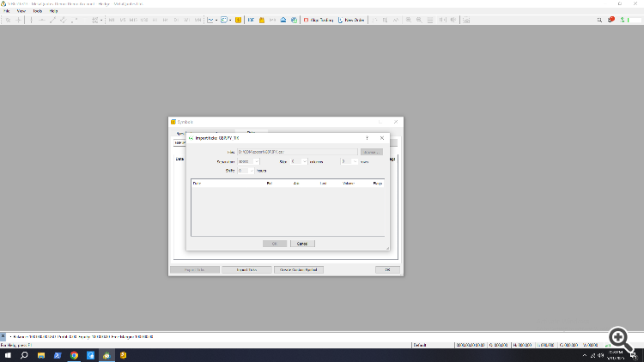This screenshot has height=362, width=644.
Task: Select the crosshair cursor tool
Action: (19, 20)
